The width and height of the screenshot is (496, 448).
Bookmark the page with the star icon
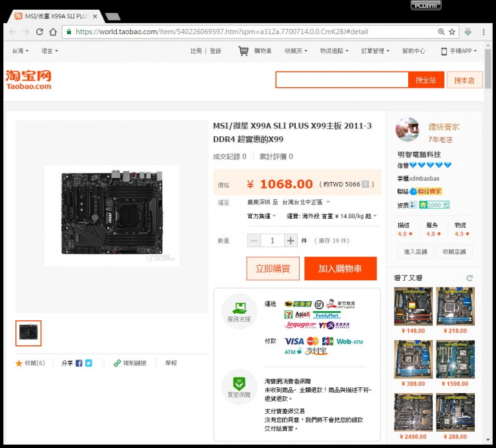point(452,32)
